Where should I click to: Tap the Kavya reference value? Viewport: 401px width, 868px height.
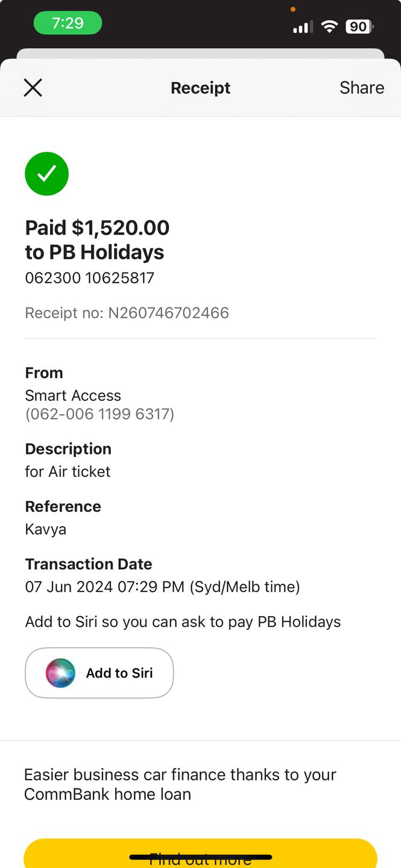coord(46,529)
